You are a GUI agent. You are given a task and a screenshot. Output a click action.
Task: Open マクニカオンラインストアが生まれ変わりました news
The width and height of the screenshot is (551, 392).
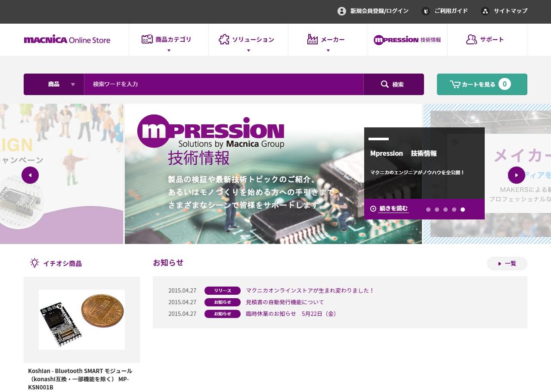[x=310, y=290]
